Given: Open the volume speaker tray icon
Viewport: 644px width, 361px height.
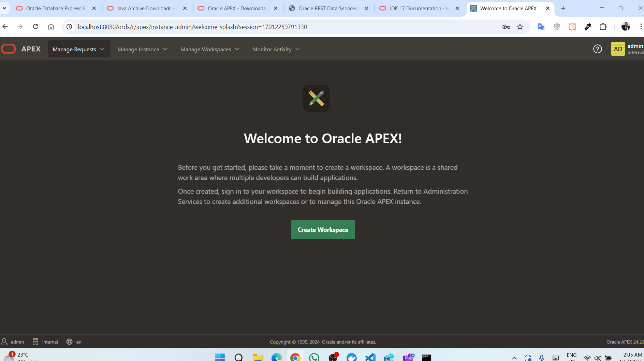Looking at the screenshot, I should point(598,358).
